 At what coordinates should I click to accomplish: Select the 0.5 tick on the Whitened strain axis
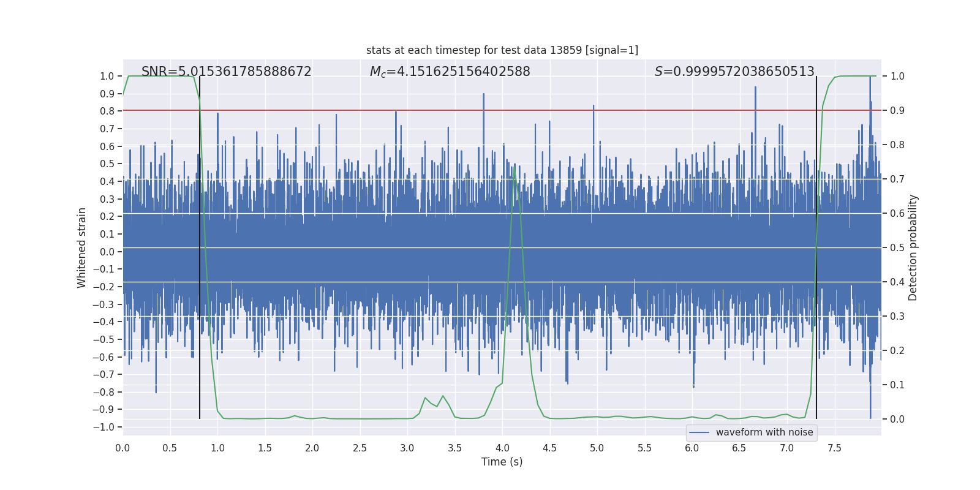point(107,164)
